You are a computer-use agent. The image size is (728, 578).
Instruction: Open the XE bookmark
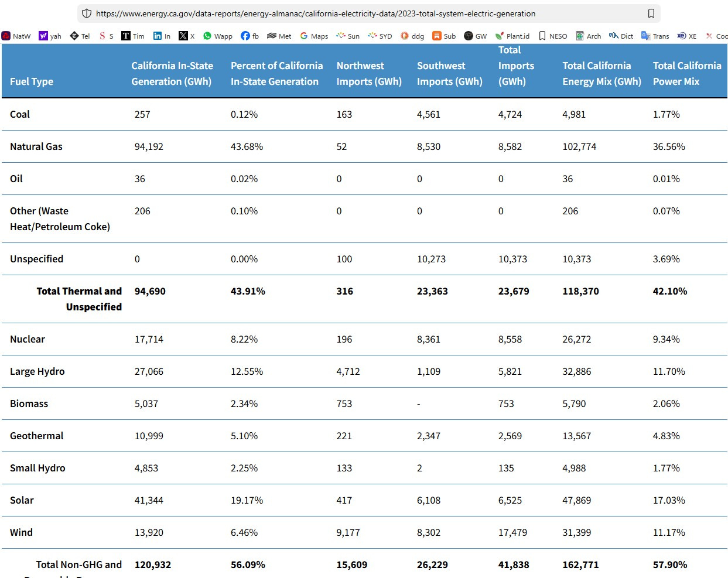point(687,36)
